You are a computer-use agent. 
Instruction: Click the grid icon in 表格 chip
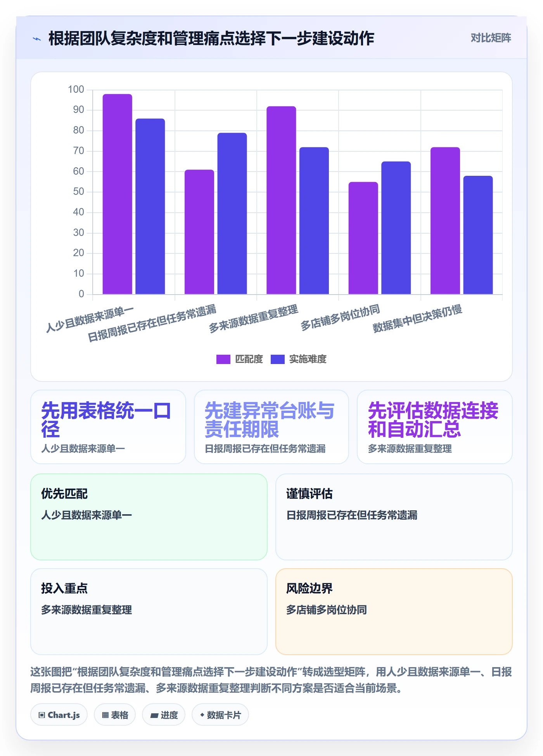coord(105,715)
